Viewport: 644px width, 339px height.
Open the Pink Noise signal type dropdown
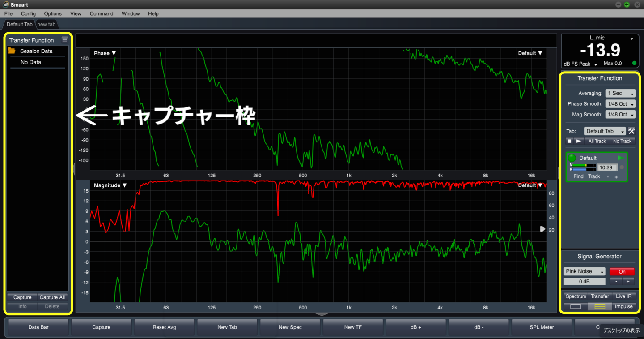click(584, 271)
